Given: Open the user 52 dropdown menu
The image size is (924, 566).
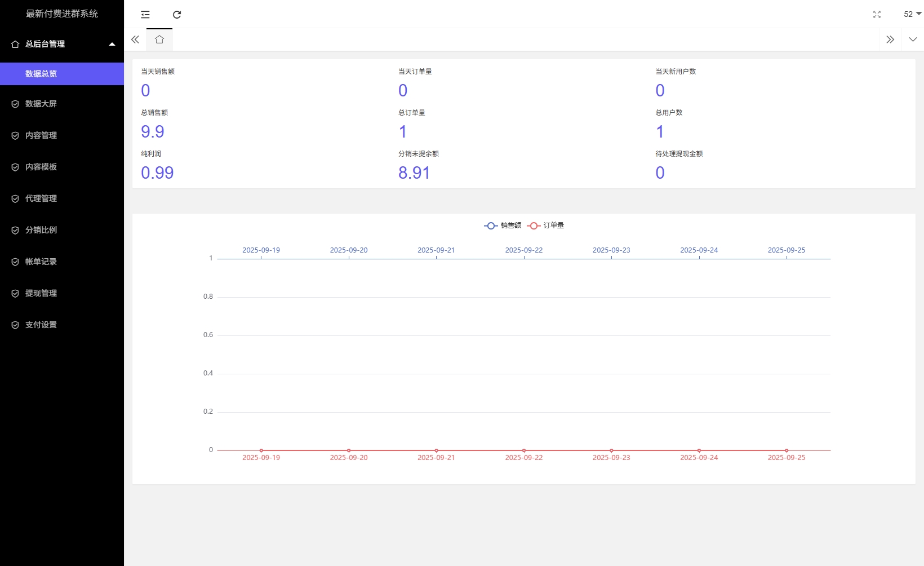Looking at the screenshot, I should pyautogui.click(x=912, y=14).
